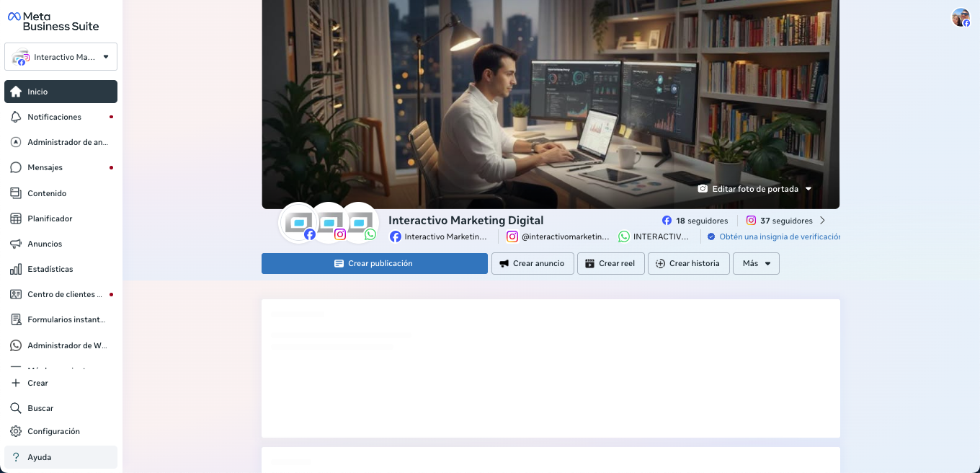Go to Inicio in sidebar
This screenshot has height=473, width=980.
(x=61, y=92)
